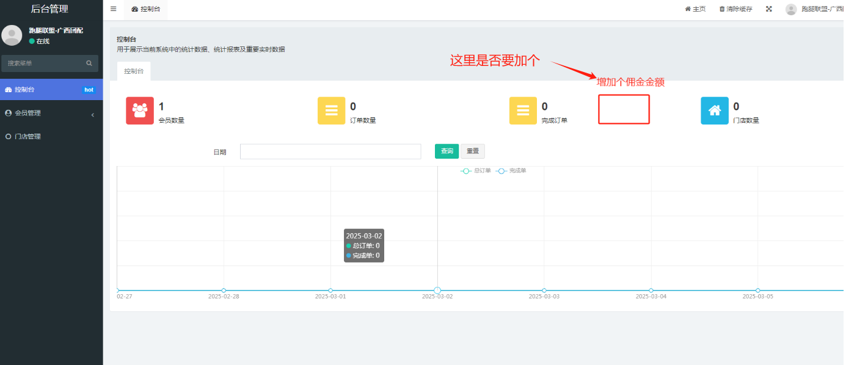868x365 pixels.
Task: Click the 2025-03-01 axis label
Action: 330,297
